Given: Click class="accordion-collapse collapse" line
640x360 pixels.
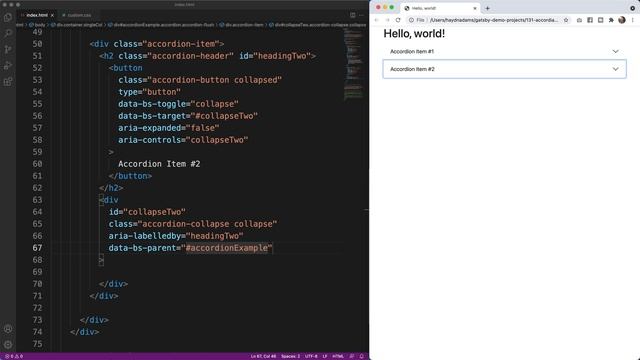Looking at the screenshot, I should coord(193,224).
